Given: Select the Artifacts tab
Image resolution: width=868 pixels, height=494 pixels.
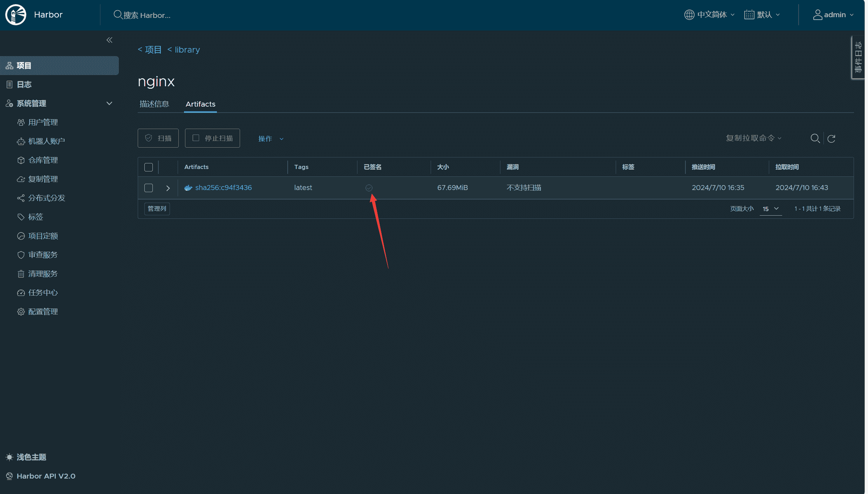Looking at the screenshot, I should (x=200, y=104).
